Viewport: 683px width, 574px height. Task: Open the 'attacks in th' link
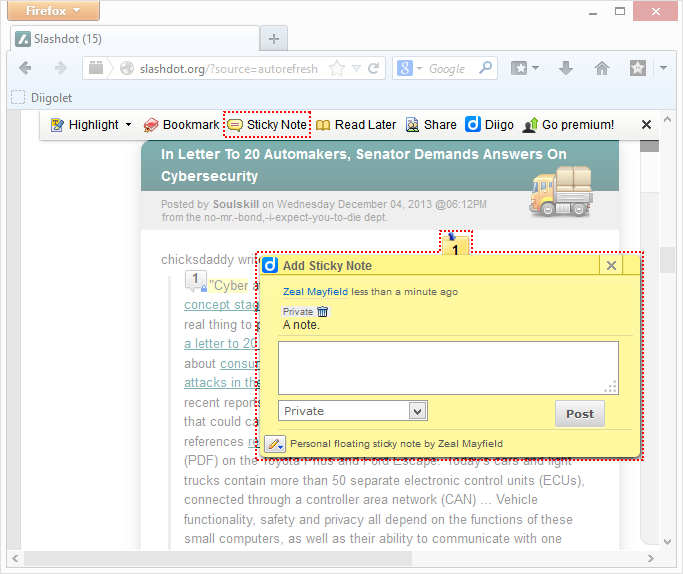[221, 382]
